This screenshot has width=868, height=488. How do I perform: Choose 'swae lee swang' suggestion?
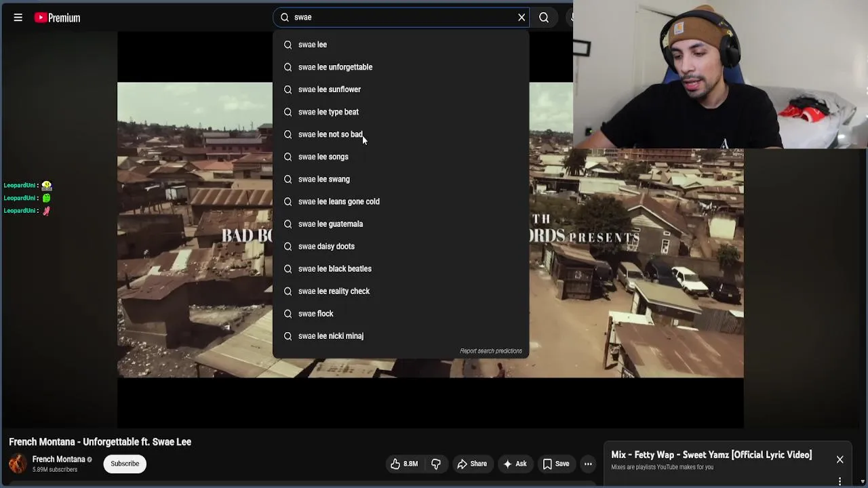tap(401, 179)
